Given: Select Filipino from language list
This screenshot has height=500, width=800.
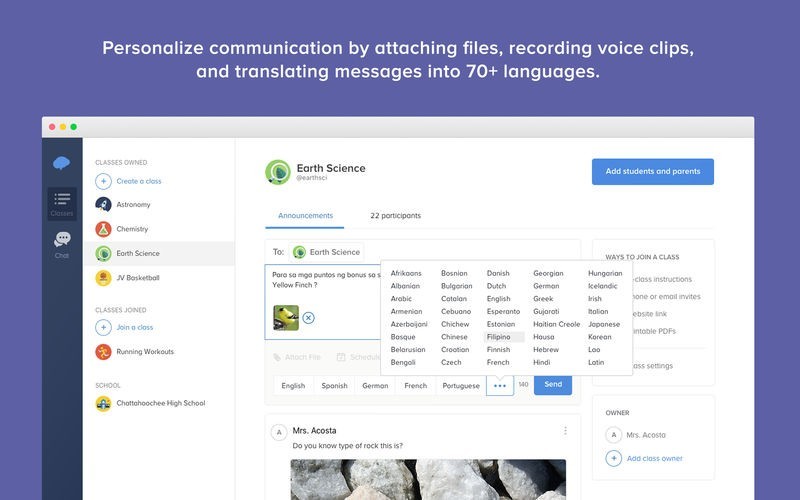Looking at the screenshot, I should pyautogui.click(x=499, y=337).
